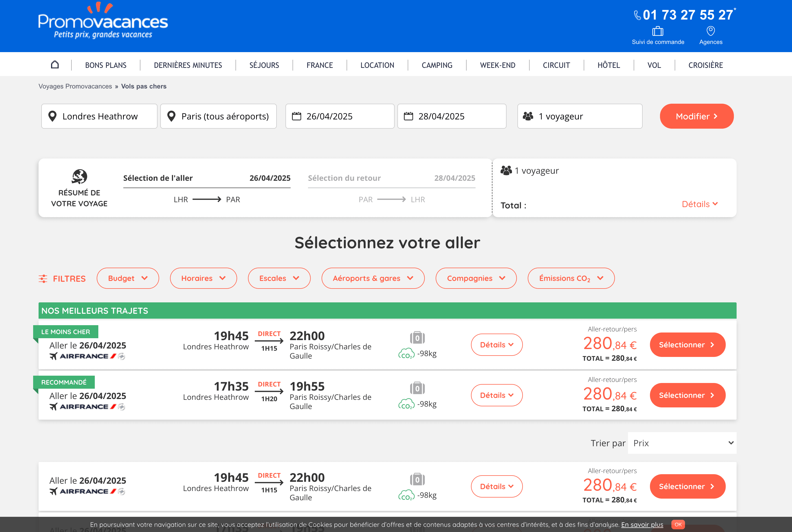The width and height of the screenshot is (792, 532).
Task: Expand Détails for Le Moins Cher flight
Action: pyautogui.click(x=496, y=345)
